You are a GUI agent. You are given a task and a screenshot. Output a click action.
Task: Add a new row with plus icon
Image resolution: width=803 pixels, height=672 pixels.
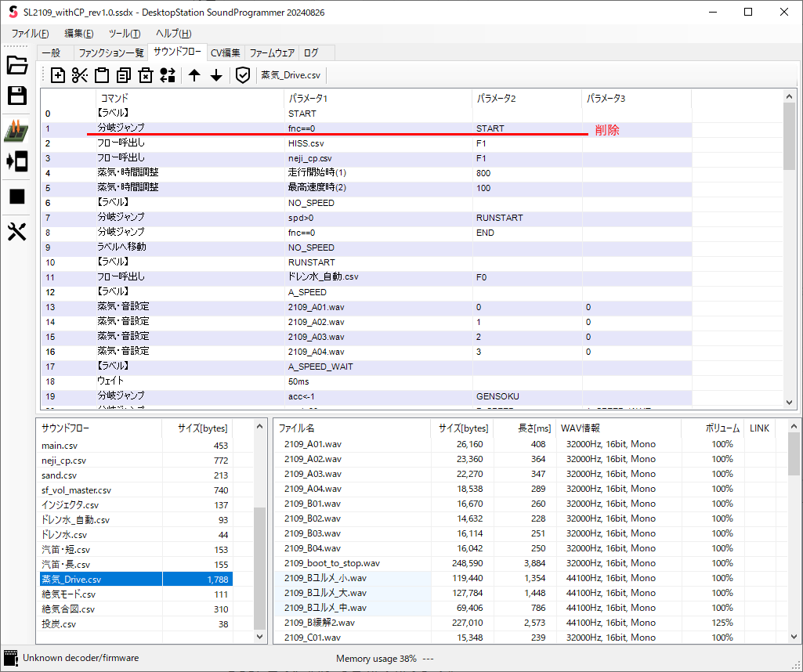coord(58,75)
